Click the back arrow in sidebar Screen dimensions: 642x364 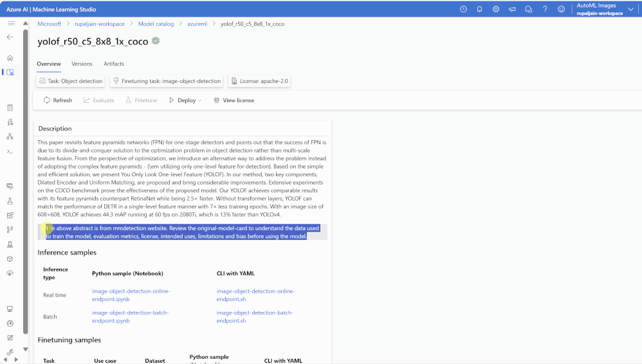[x=10, y=37]
